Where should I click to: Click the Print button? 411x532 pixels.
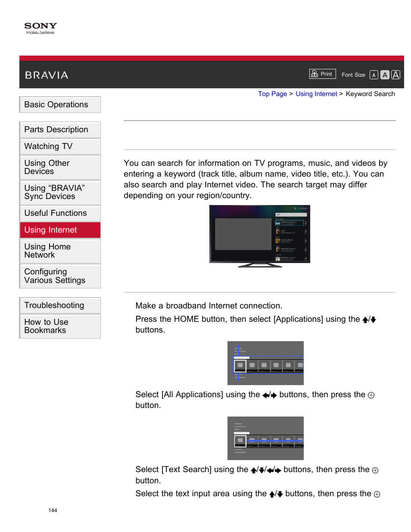point(322,74)
